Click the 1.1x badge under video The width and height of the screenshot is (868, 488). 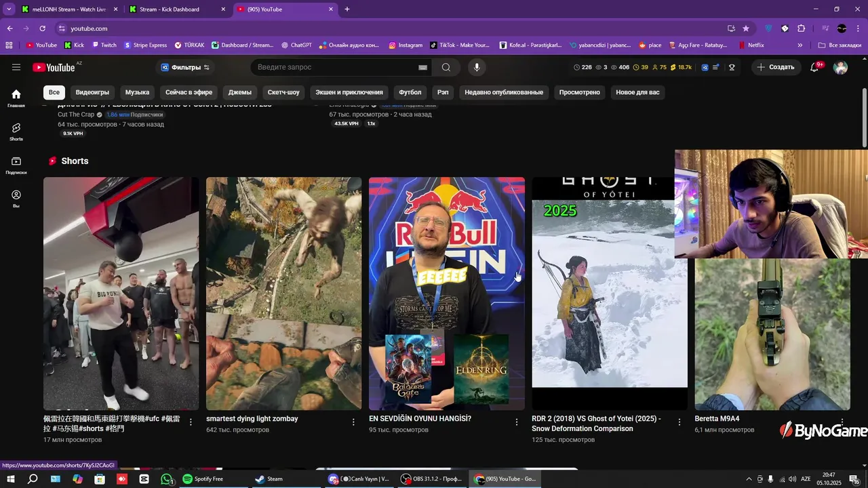371,123
